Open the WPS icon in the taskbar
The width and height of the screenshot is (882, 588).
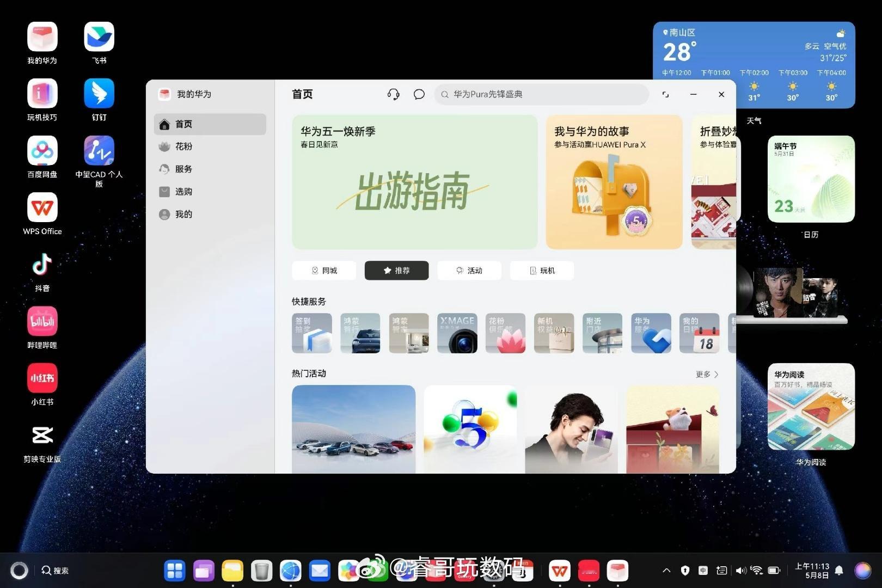[560, 571]
